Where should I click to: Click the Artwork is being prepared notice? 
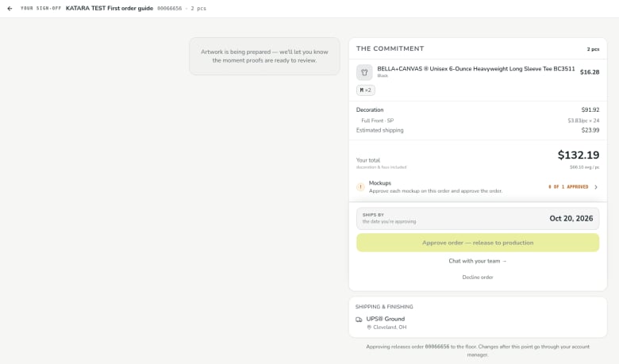(264, 56)
